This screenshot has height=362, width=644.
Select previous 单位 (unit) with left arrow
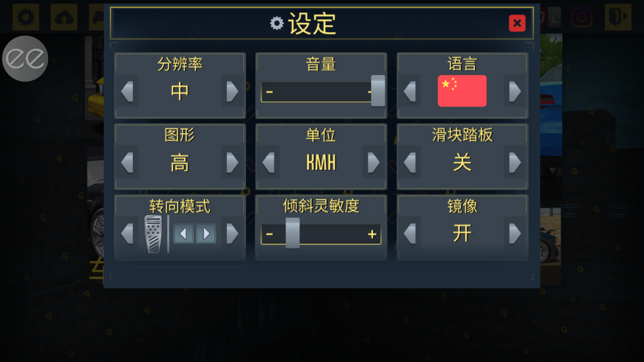(268, 163)
